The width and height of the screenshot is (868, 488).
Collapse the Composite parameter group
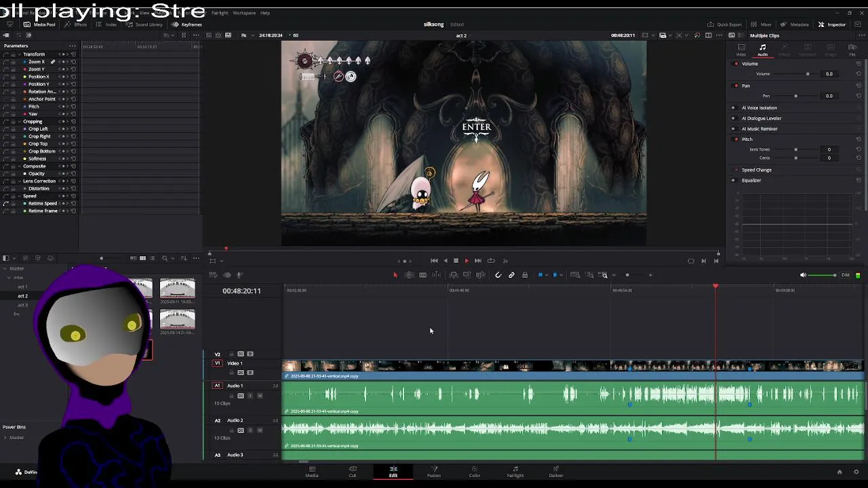(x=20, y=166)
